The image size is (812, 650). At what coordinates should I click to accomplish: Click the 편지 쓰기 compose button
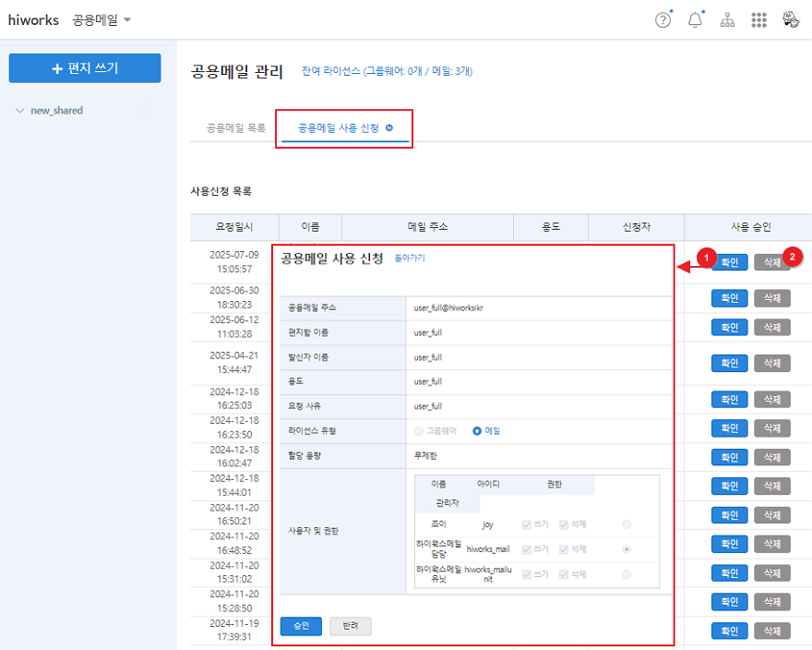coord(85,68)
